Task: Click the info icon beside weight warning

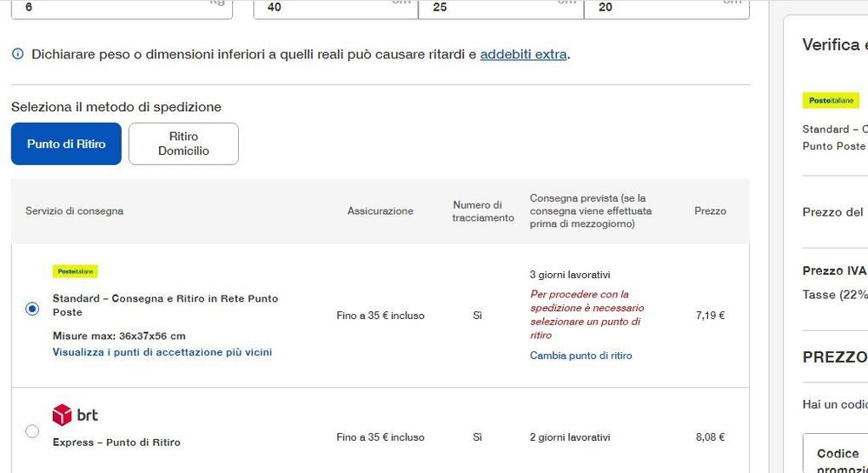Action: point(17,54)
